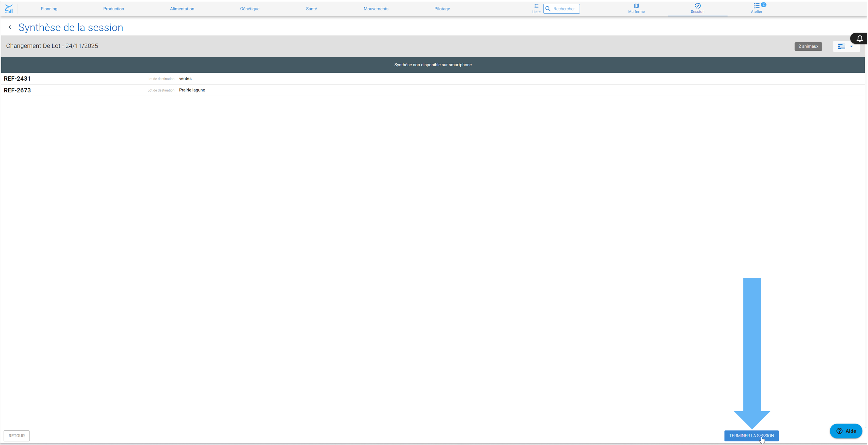Viewport: 868px width, 445px height.
Task: Open the Santé menu
Action: pos(311,9)
